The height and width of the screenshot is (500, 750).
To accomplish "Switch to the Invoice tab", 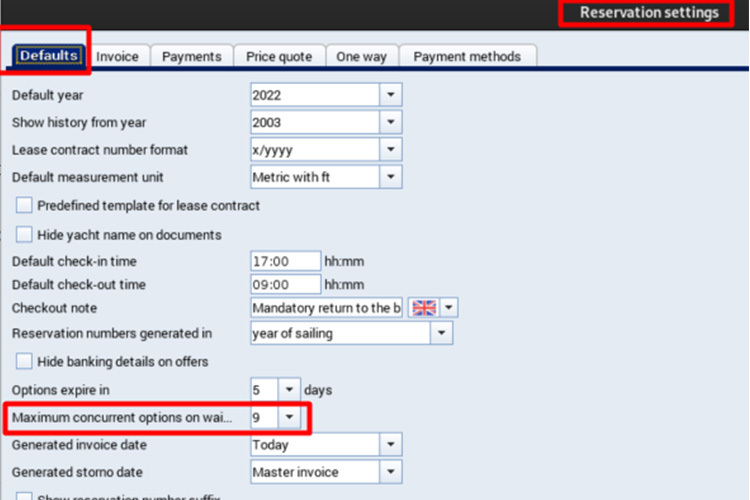I will click(x=117, y=57).
